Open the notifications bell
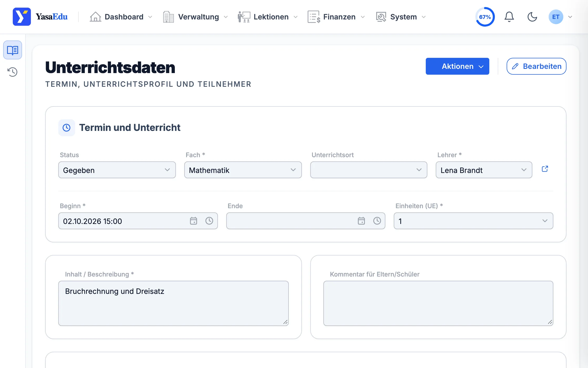Viewport: 588px width, 368px height. (x=509, y=17)
